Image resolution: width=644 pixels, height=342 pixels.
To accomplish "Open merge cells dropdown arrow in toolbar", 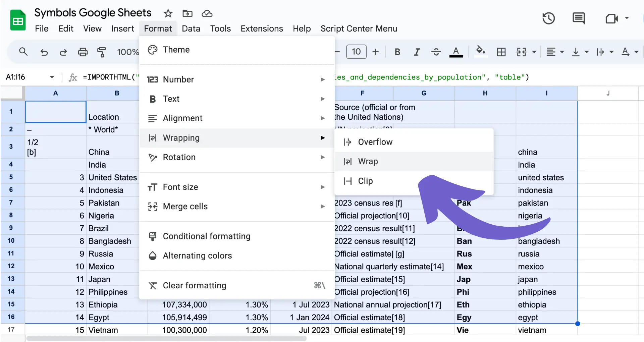I will (534, 52).
